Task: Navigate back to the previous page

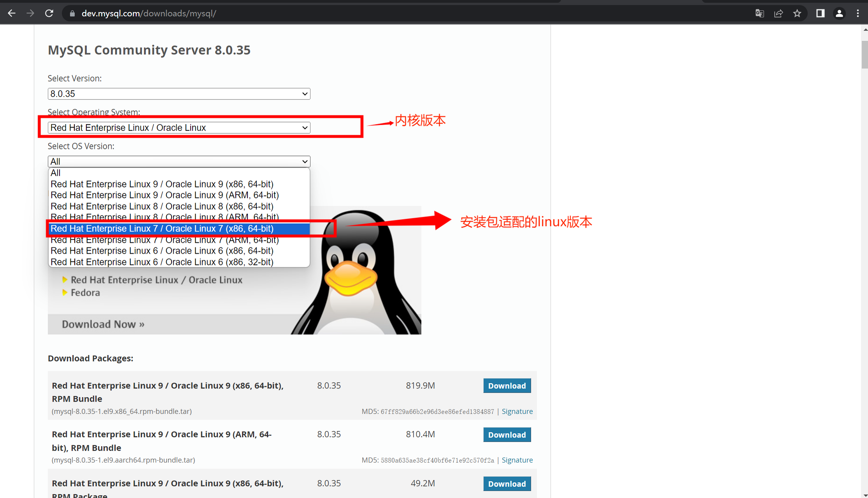Action: tap(12, 13)
